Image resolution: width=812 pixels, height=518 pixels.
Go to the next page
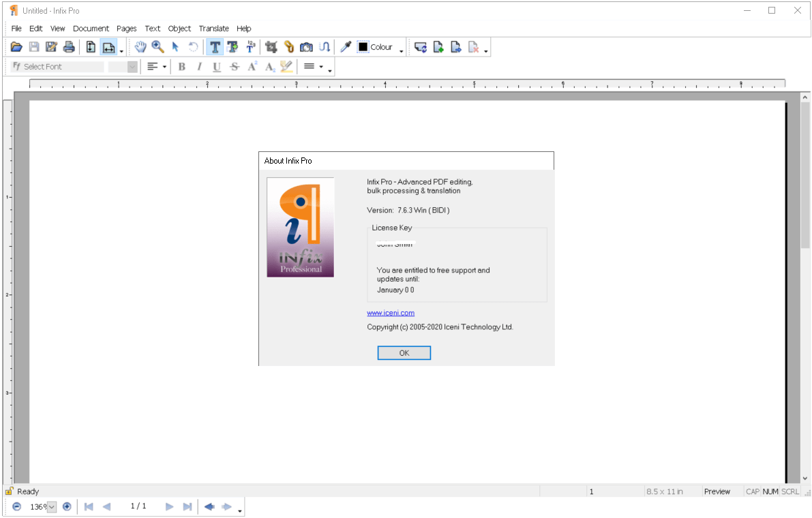pos(169,506)
